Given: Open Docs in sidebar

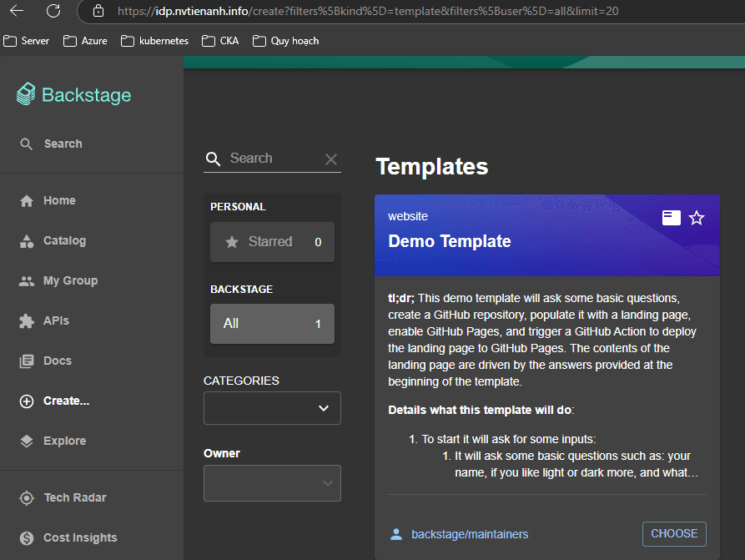Looking at the screenshot, I should pos(57,361).
